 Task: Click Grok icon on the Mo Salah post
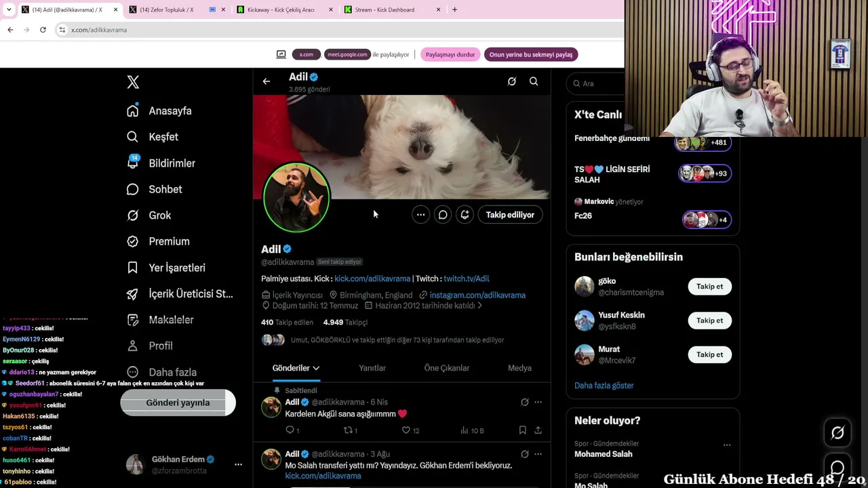[525, 454]
